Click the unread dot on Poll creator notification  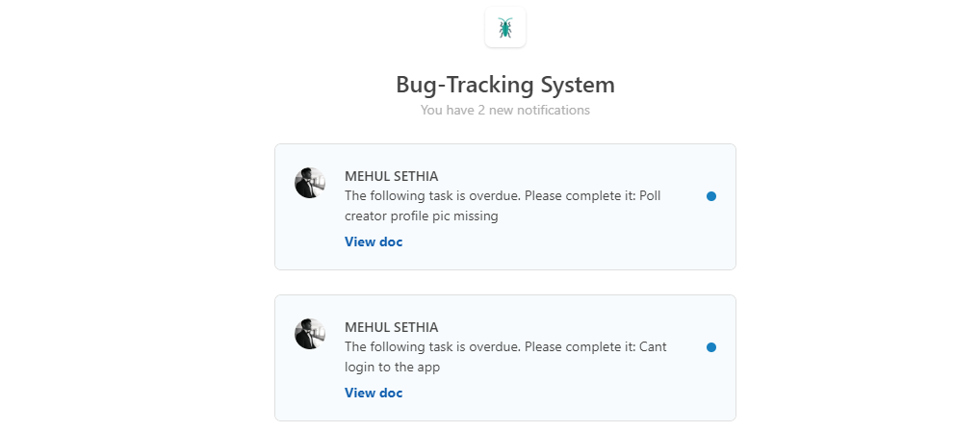pos(710,196)
